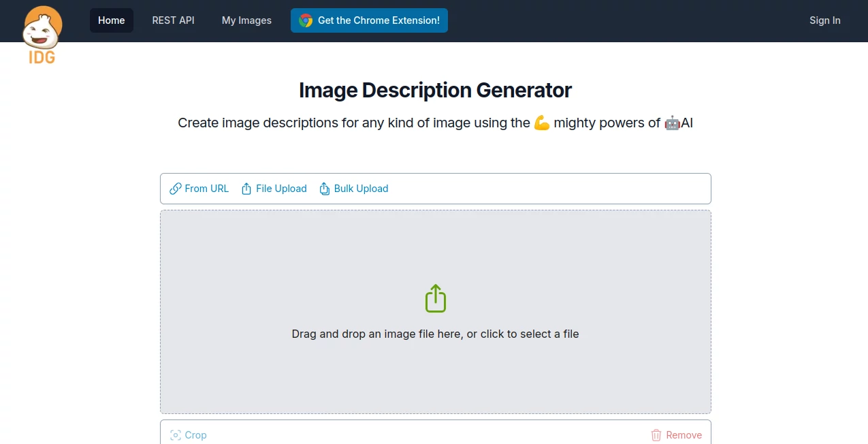Activate the Crop tool

coord(195,434)
